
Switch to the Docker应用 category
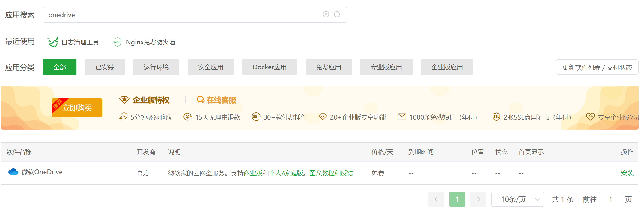(270, 67)
